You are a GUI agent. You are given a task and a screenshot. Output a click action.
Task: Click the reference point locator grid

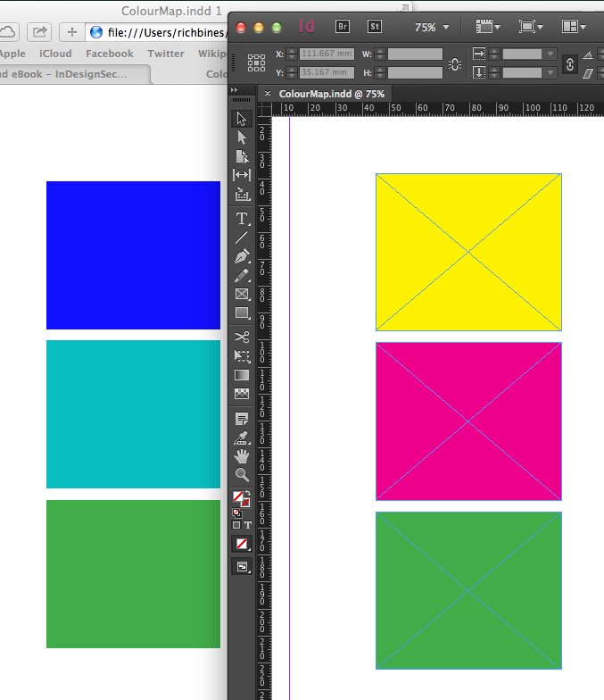click(257, 62)
